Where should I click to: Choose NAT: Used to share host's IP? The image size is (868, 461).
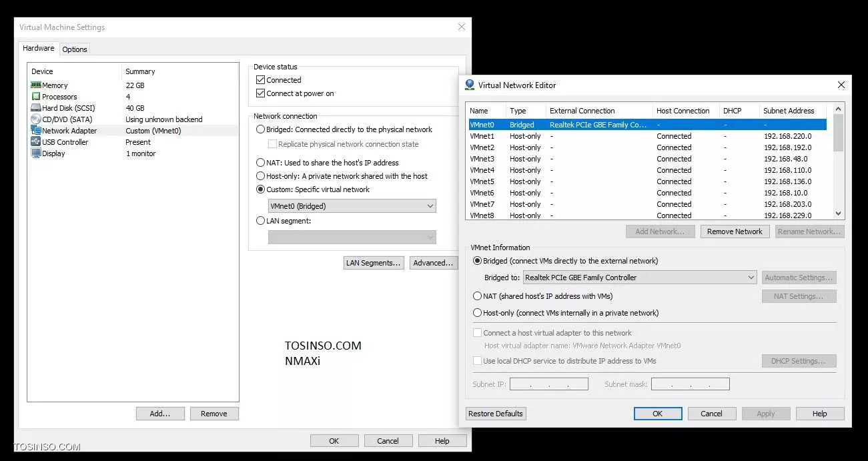point(261,163)
